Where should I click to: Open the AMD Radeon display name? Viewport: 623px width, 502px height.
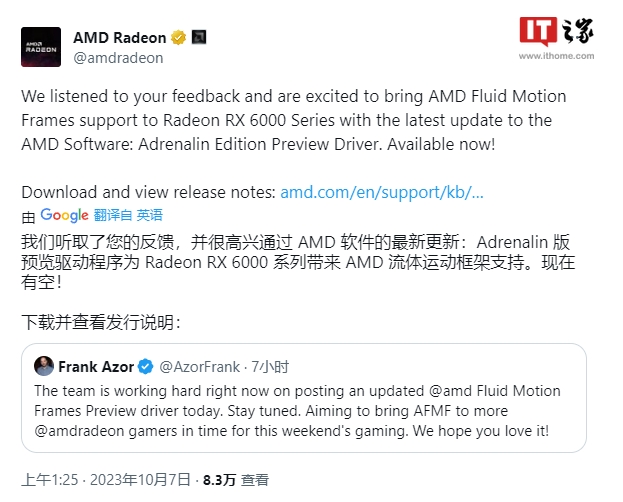(x=119, y=38)
